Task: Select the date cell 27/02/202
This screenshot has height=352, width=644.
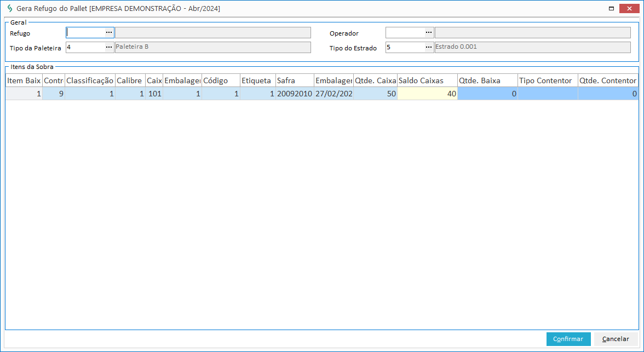Action: 334,94
